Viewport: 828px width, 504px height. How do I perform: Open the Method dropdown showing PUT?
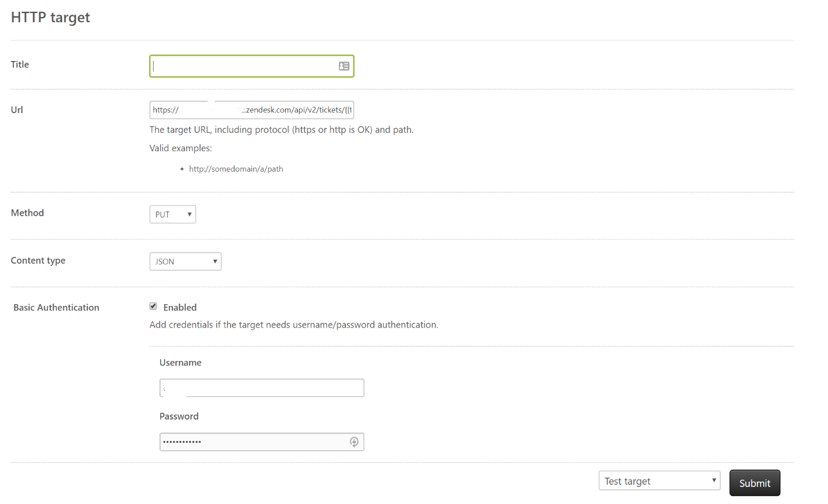coord(172,214)
